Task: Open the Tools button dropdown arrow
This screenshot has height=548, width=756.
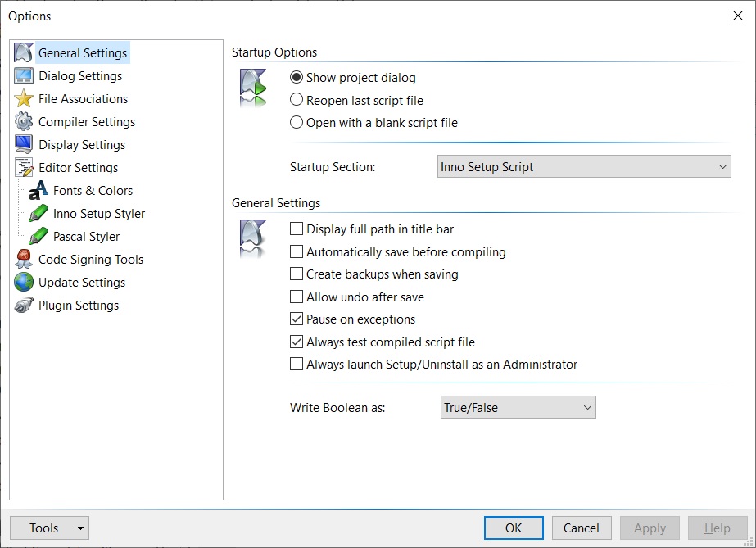Action: (80, 528)
